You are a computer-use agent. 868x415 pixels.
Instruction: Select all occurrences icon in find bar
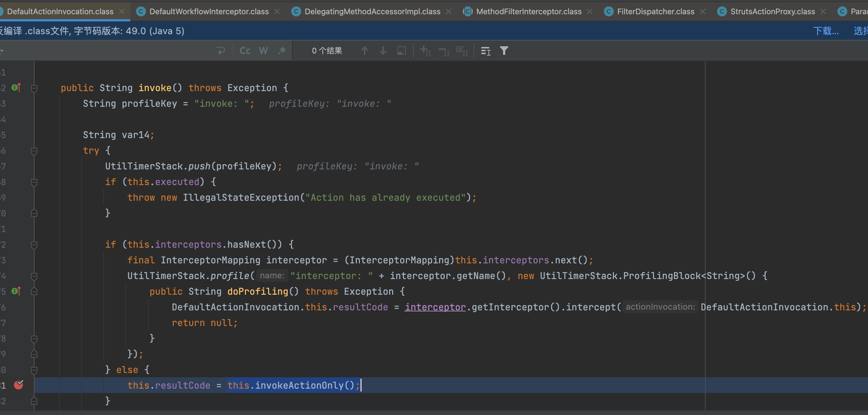pyautogui.click(x=462, y=51)
